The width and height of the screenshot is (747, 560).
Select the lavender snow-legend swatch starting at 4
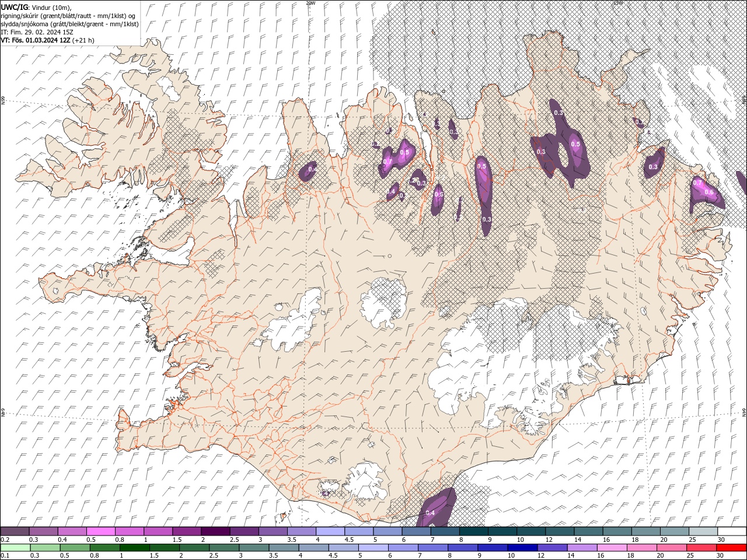(x=330, y=531)
